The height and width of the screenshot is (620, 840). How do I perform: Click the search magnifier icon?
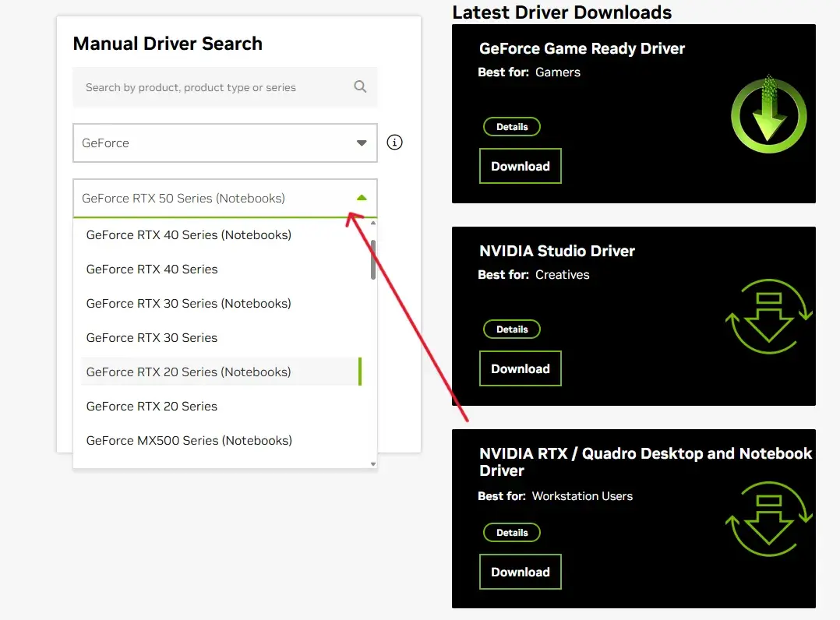[360, 87]
